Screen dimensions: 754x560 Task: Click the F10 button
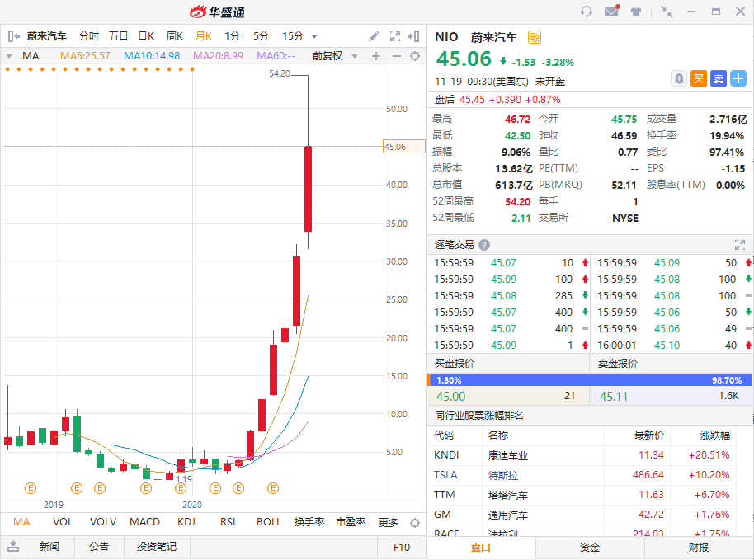pos(402,547)
